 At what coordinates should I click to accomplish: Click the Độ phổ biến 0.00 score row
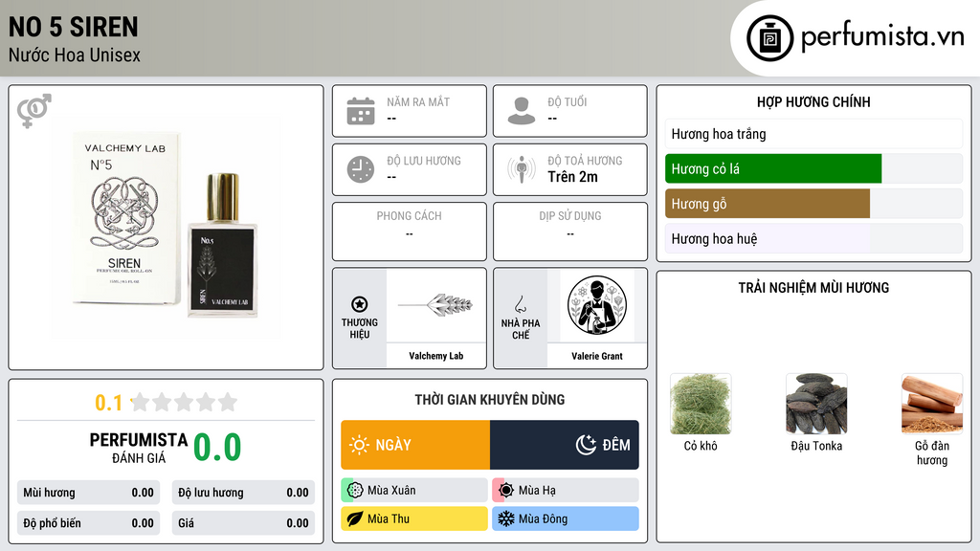click(88, 523)
